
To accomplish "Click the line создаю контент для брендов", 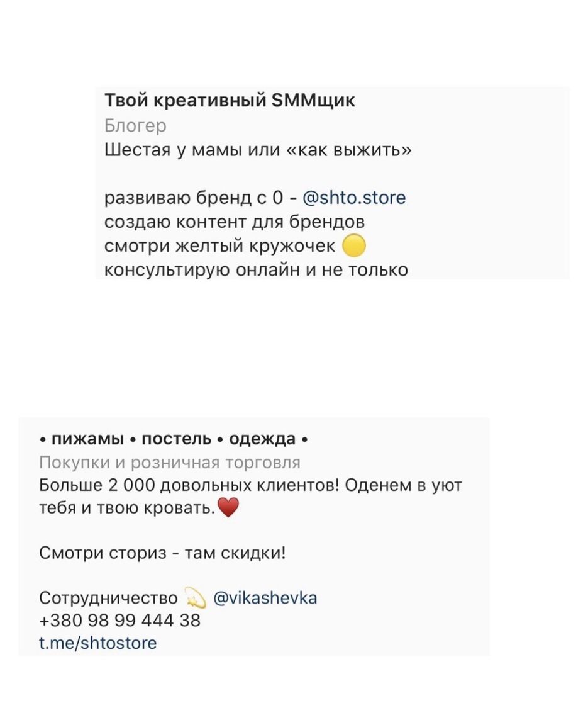I will (x=235, y=222).
